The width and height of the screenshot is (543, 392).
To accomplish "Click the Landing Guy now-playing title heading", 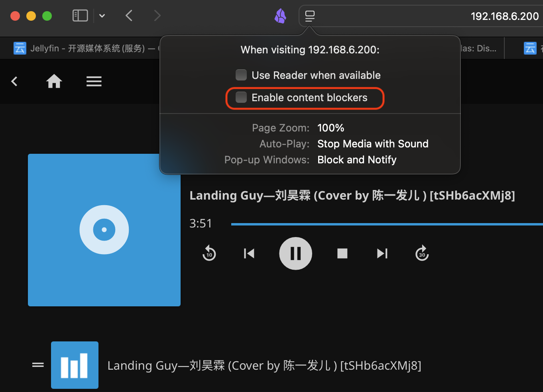I will (x=352, y=195).
